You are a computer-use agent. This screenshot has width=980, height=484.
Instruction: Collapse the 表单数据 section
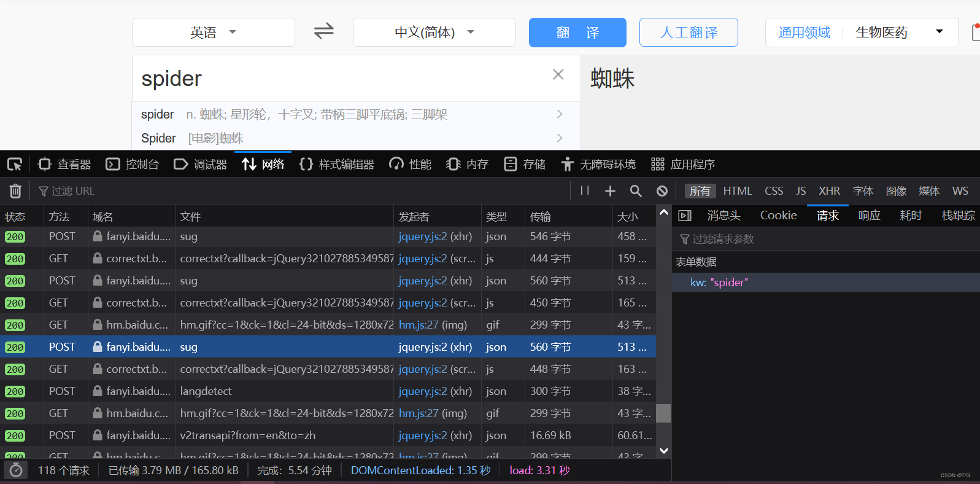pyautogui.click(x=696, y=262)
